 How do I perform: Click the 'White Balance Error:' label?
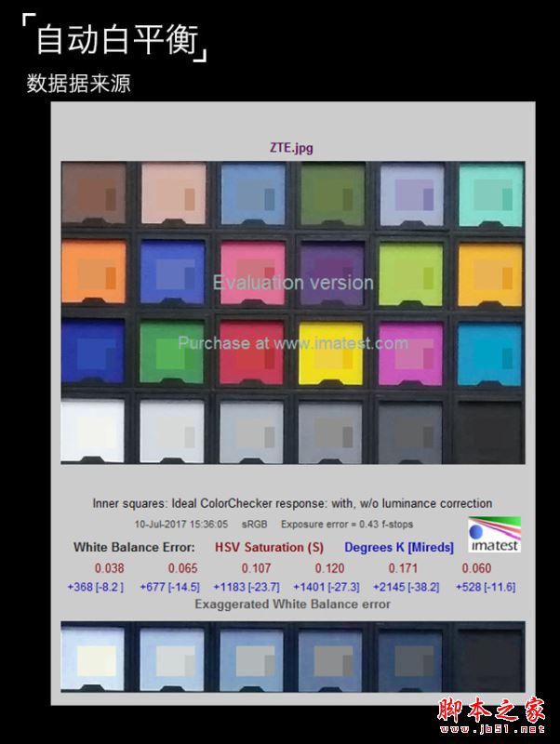[134, 547]
